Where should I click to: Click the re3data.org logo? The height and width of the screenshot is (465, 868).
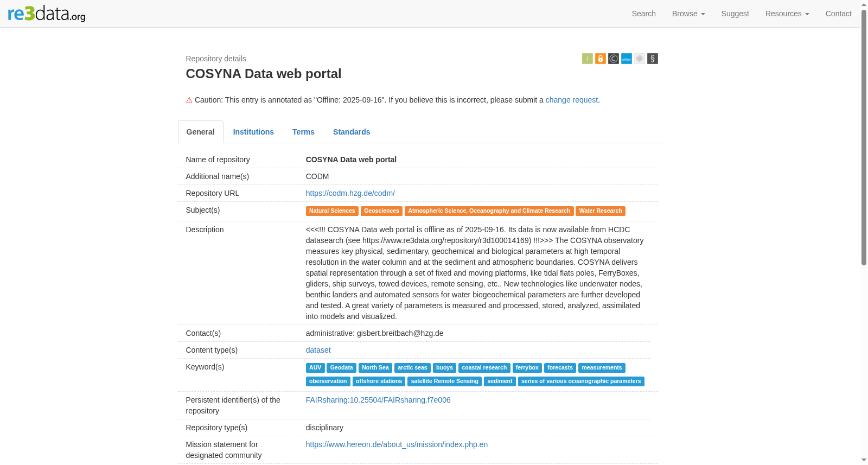point(47,13)
